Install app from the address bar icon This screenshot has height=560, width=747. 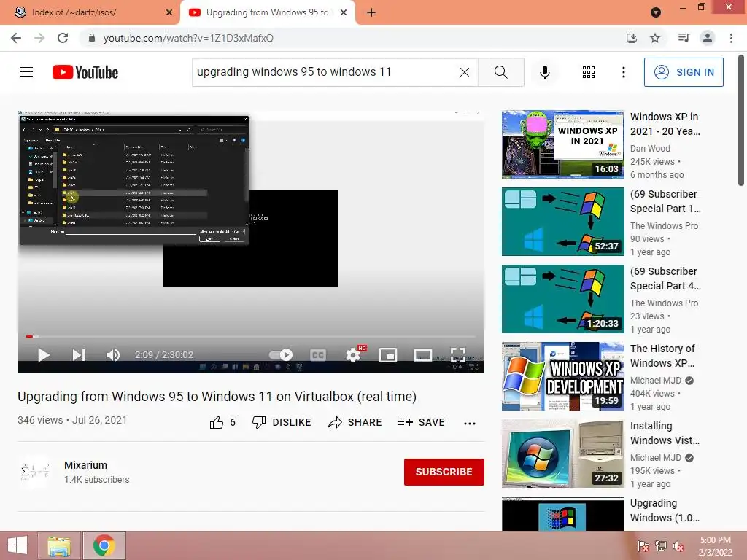click(632, 38)
